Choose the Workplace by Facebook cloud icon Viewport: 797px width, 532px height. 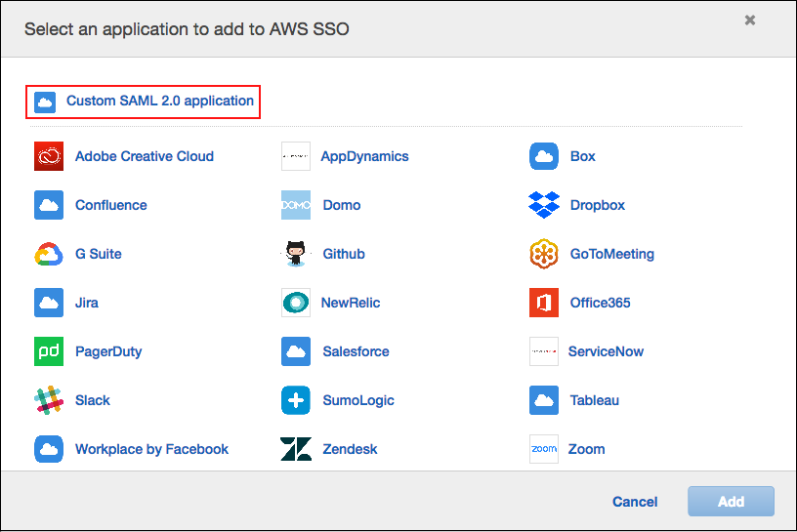pyautogui.click(x=49, y=449)
